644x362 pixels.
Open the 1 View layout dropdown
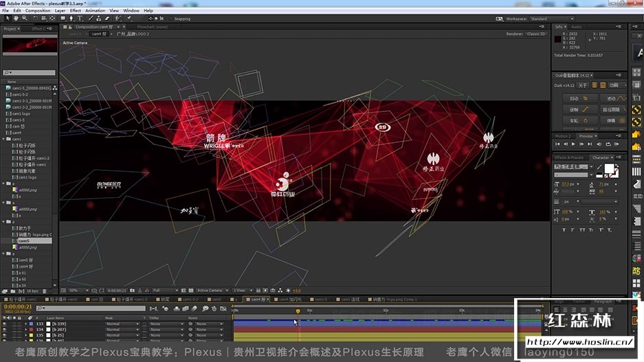tap(243, 291)
